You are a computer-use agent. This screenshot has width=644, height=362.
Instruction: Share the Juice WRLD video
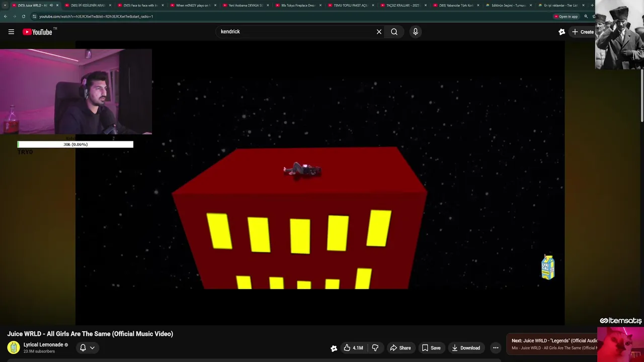(x=400, y=348)
